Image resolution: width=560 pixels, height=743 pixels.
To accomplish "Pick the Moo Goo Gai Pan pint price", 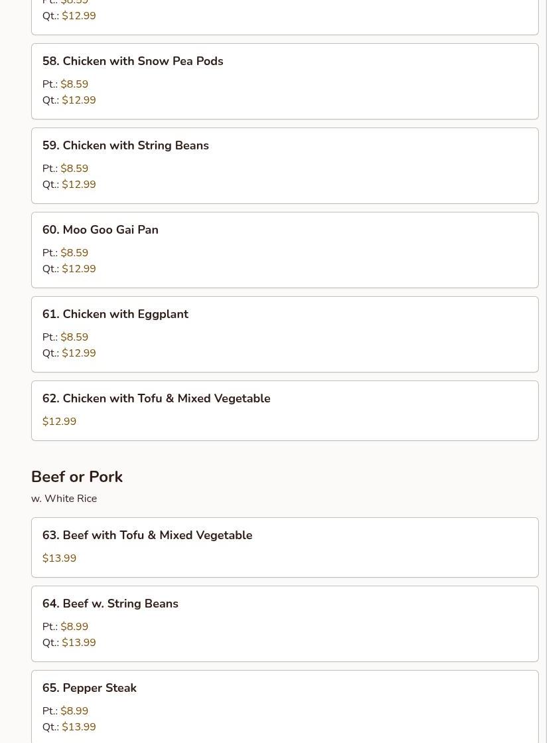I will [74, 253].
